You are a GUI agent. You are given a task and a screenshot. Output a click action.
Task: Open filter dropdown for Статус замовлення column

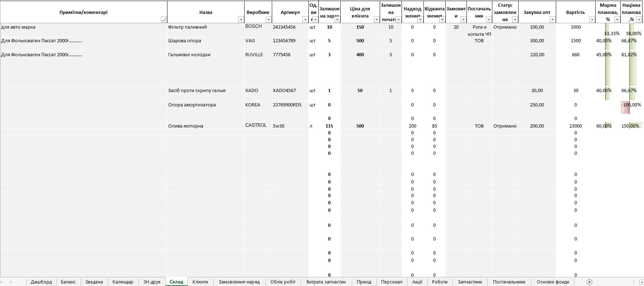pos(515,20)
